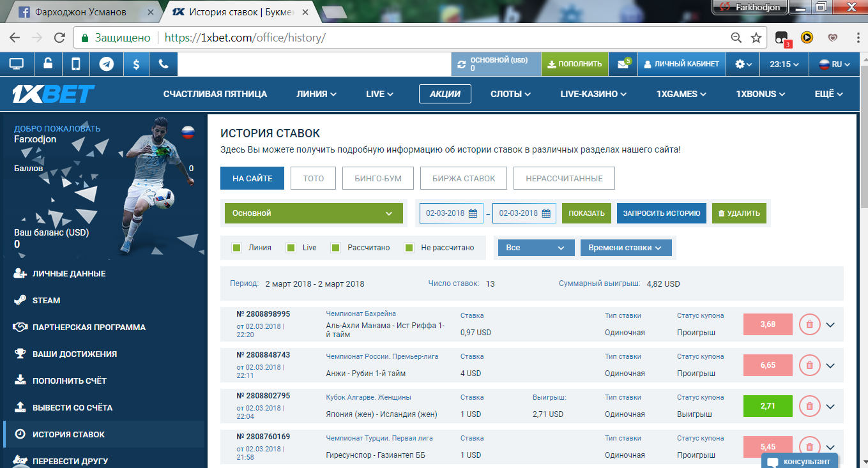Click calendar icon in end date field
Viewport: 868px width, 468px height.
pos(546,213)
